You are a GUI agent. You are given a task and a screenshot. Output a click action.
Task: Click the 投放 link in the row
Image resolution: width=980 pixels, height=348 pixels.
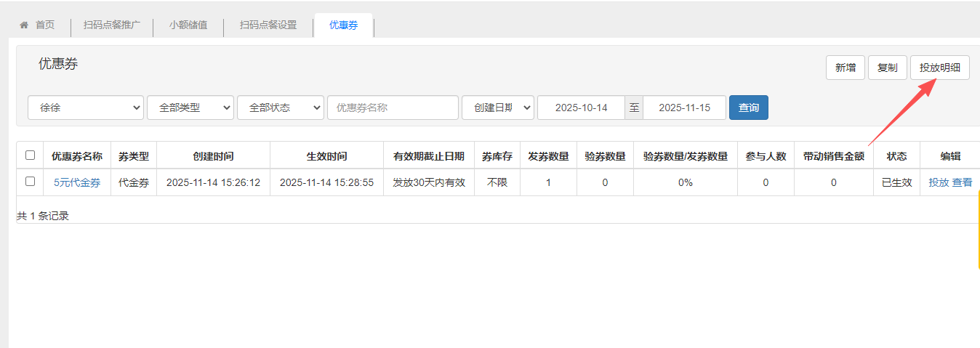[x=939, y=182]
